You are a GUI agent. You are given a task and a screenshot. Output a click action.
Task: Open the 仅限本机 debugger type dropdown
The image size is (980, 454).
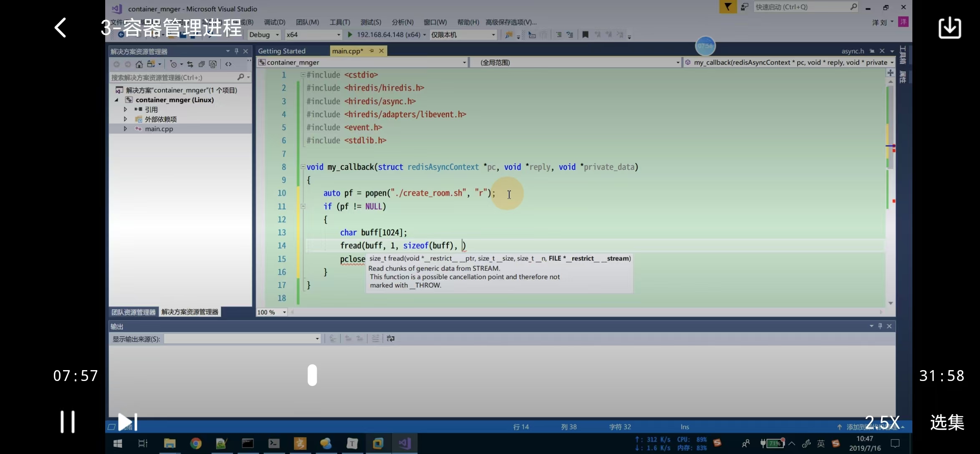(463, 35)
